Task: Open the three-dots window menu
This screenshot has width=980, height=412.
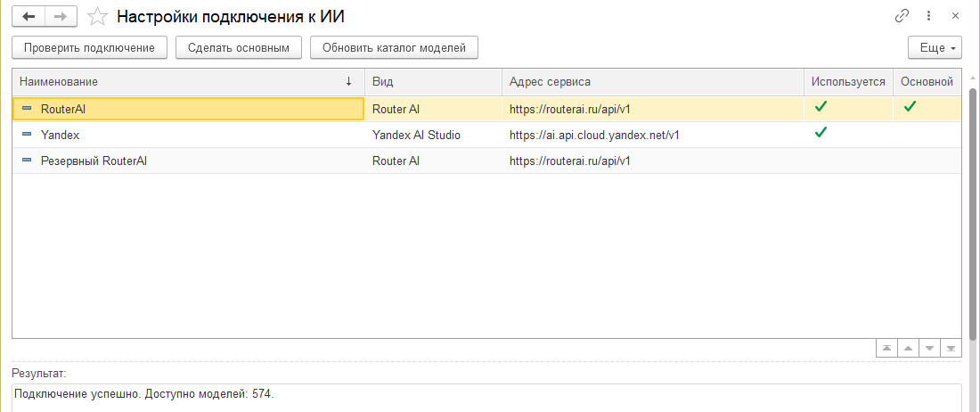Action: [x=928, y=16]
